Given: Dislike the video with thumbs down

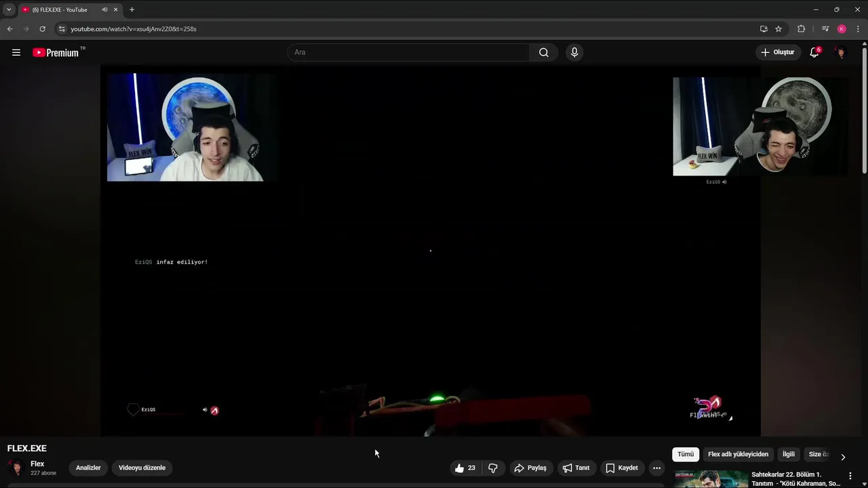Looking at the screenshot, I should (x=493, y=468).
